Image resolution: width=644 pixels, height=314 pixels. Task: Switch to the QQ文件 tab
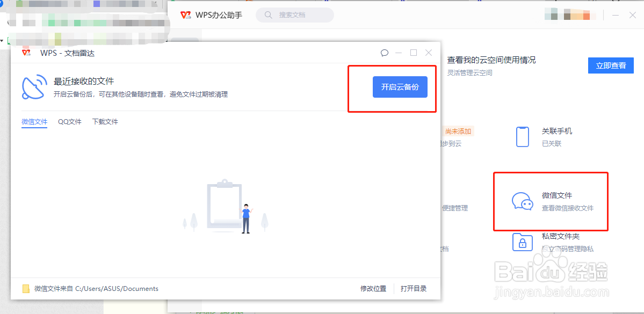click(70, 121)
